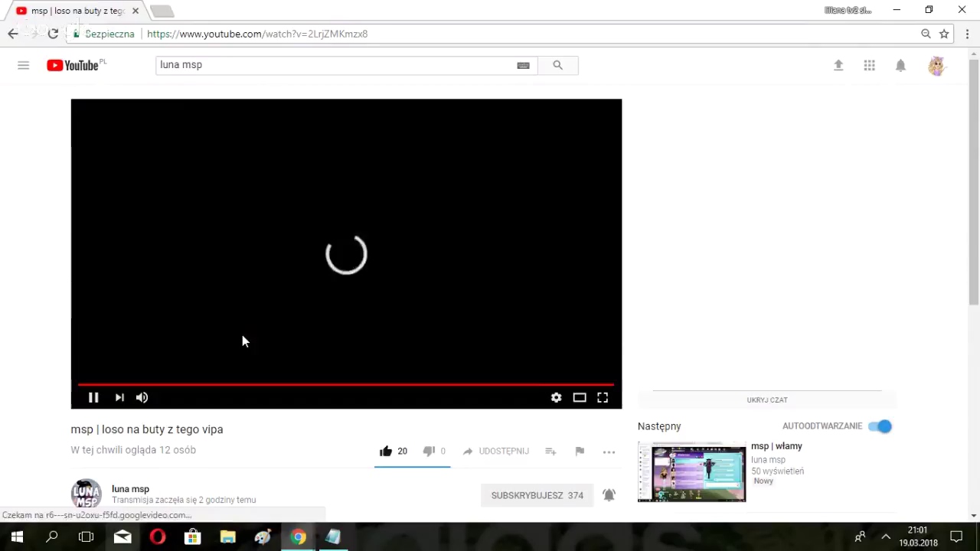Open Task View on taskbar
The image size is (980, 551).
87,536
